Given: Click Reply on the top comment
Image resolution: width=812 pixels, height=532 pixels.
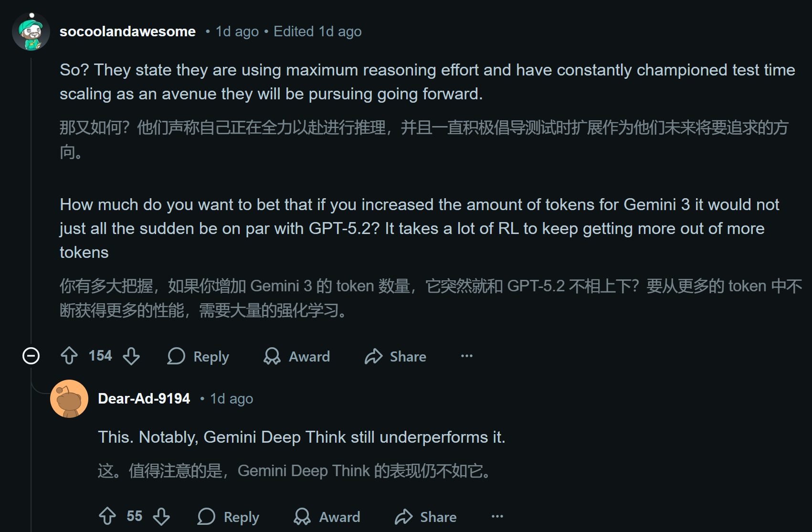Looking at the screenshot, I should click(x=211, y=356).
